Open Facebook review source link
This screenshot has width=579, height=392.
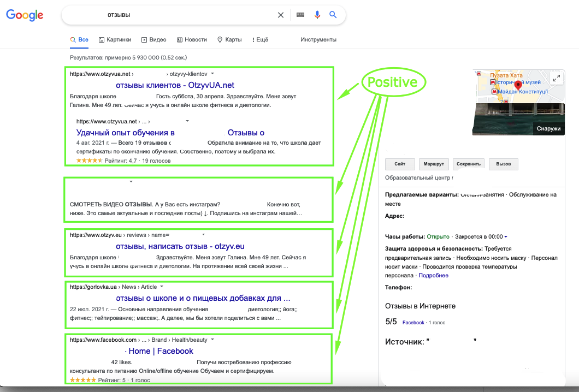point(413,323)
